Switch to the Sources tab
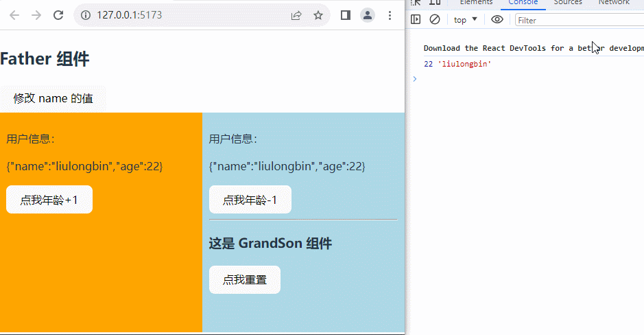The width and height of the screenshot is (644, 335). 568,3
